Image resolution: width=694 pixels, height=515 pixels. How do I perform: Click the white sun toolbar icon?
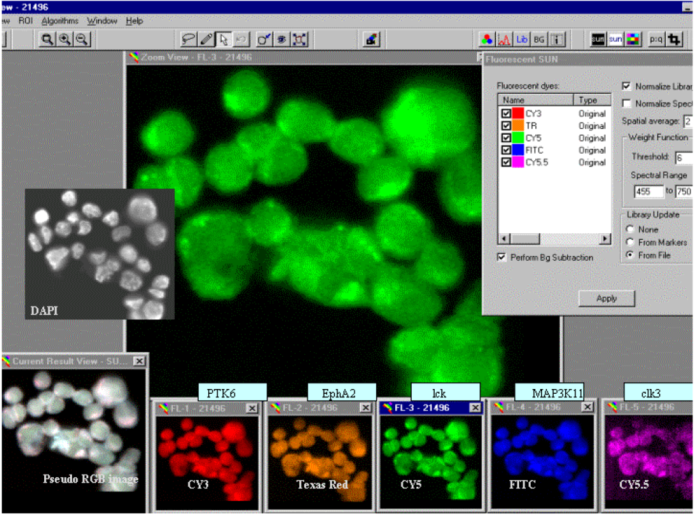616,39
